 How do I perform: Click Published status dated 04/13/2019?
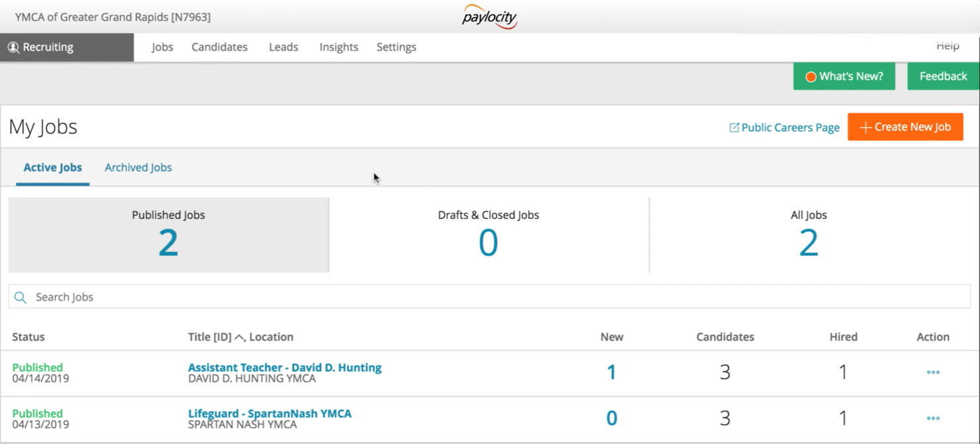38,414
